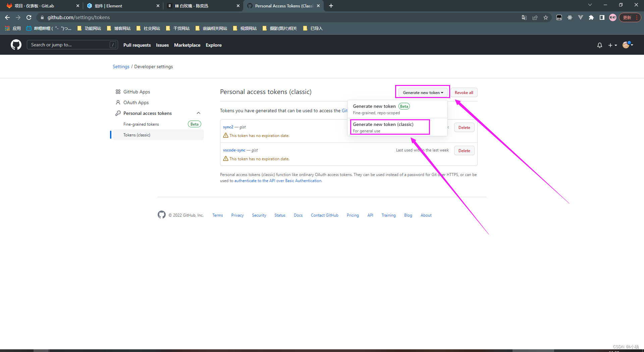Open the 前端相关网站 bookmark folder
Viewport: 644px width, 352px height.
pos(211,28)
